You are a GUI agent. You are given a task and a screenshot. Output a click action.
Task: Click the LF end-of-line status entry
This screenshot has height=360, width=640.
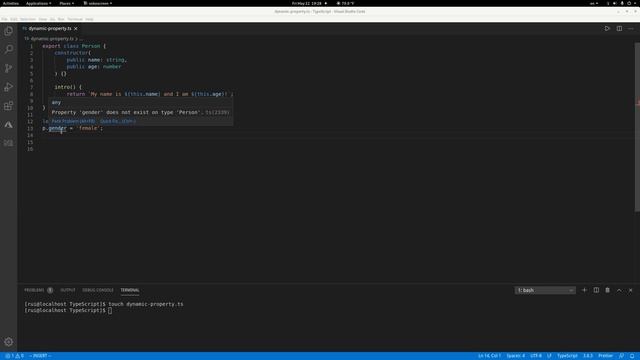(549, 356)
